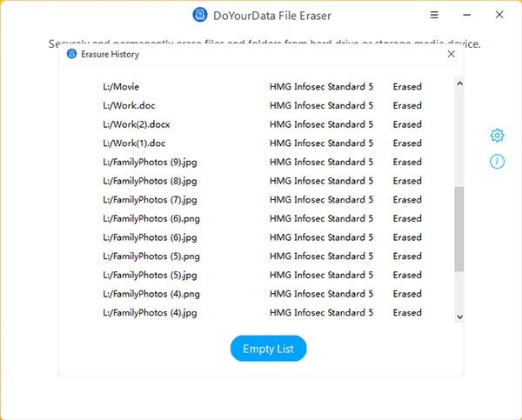The width and height of the screenshot is (522, 420).
Task: Click the DoYourData app logo icon
Action: (200, 15)
